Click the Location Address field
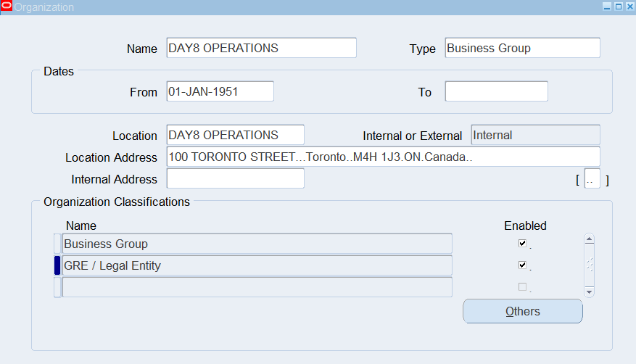This screenshot has height=364, width=636. (384, 157)
